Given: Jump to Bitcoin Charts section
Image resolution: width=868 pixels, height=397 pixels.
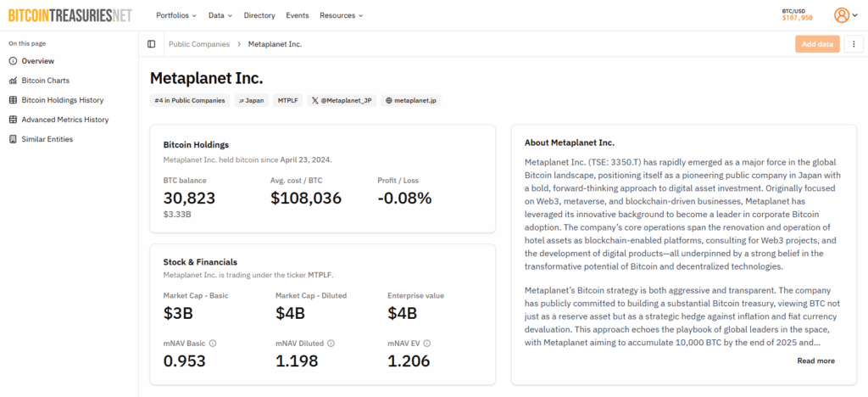Looking at the screenshot, I should click(x=45, y=81).
